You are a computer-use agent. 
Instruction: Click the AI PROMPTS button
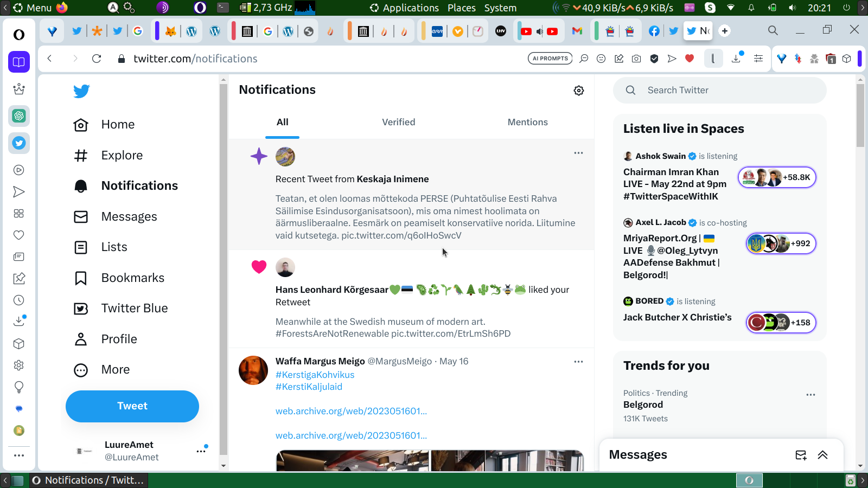click(550, 59)
